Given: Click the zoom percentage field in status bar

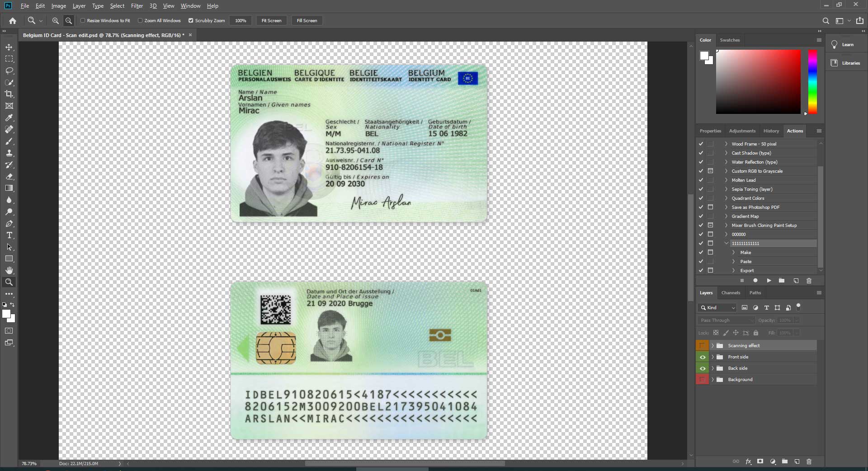Looking at the screenshot, I should point(29,463).
